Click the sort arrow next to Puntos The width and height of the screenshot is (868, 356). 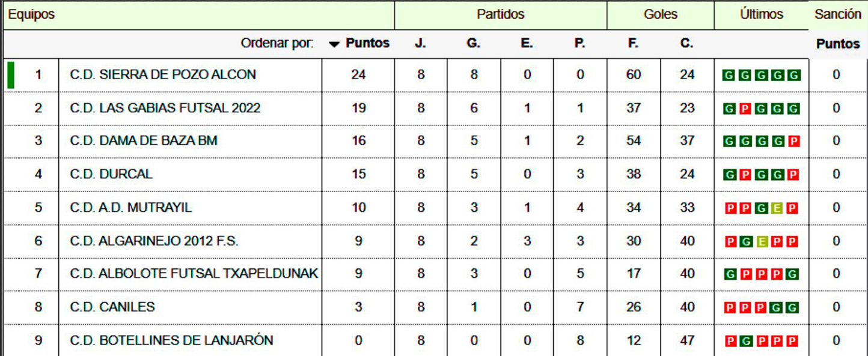334,44
